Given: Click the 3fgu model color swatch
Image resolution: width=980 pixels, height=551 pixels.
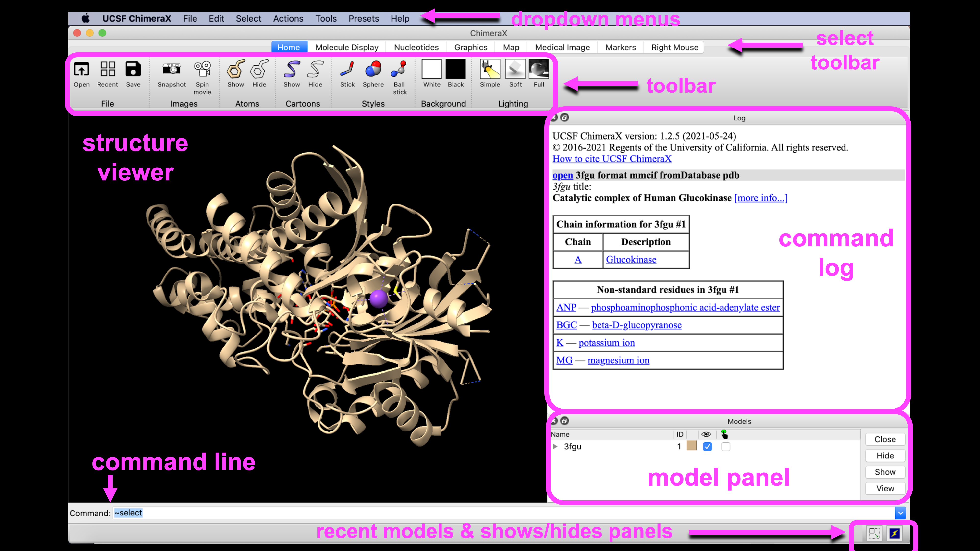Looking at the screenshot, I should coord(691,446).
